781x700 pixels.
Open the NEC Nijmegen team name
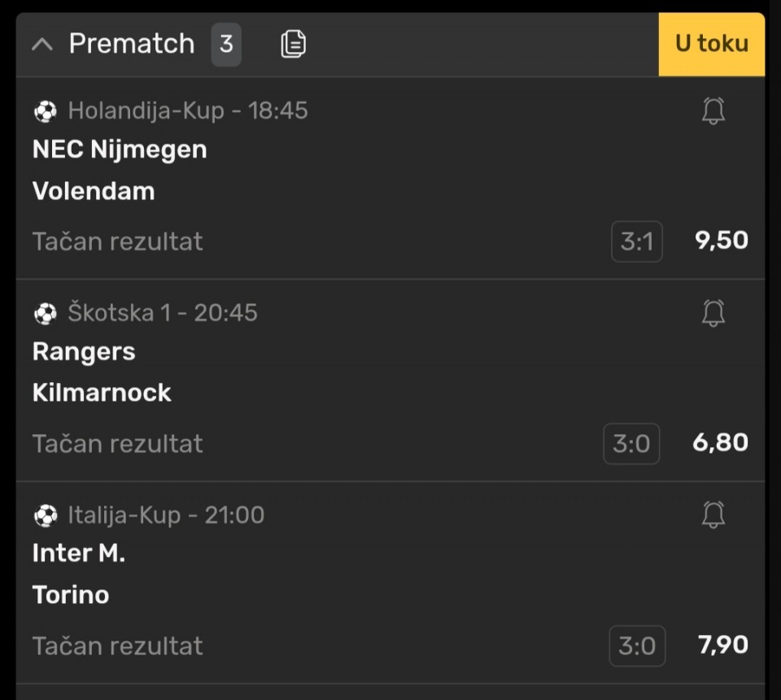(x=120, y=150)
